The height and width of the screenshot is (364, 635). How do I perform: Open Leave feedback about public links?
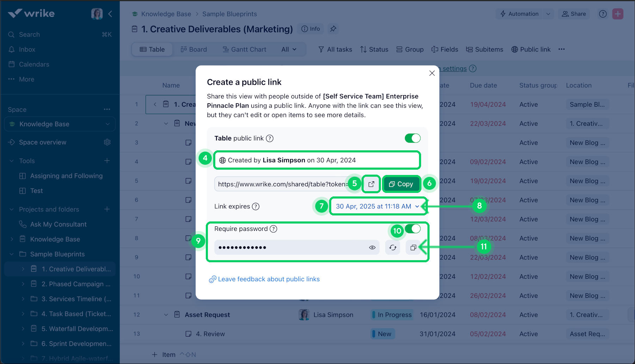click(269, 279)
